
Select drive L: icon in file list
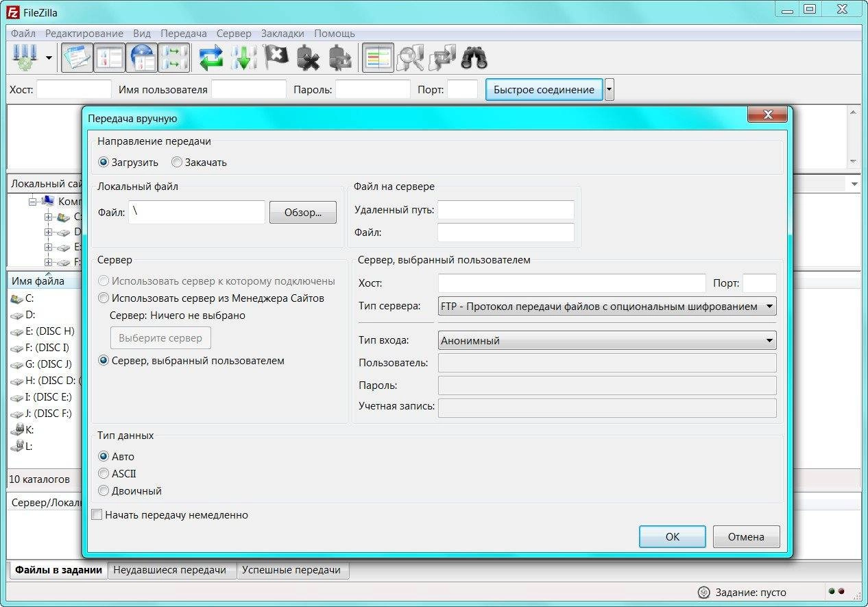pyautogui.click(x=16, y=447)
